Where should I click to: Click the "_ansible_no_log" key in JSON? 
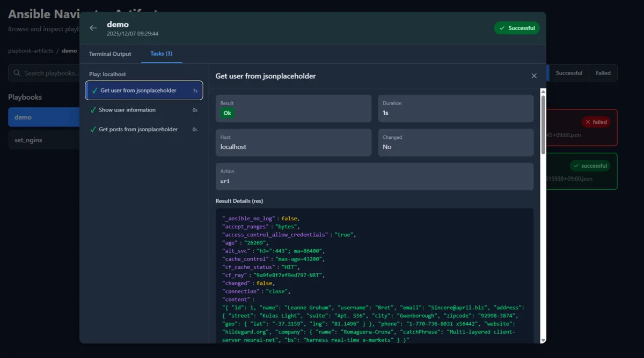[x=249, y=219]
